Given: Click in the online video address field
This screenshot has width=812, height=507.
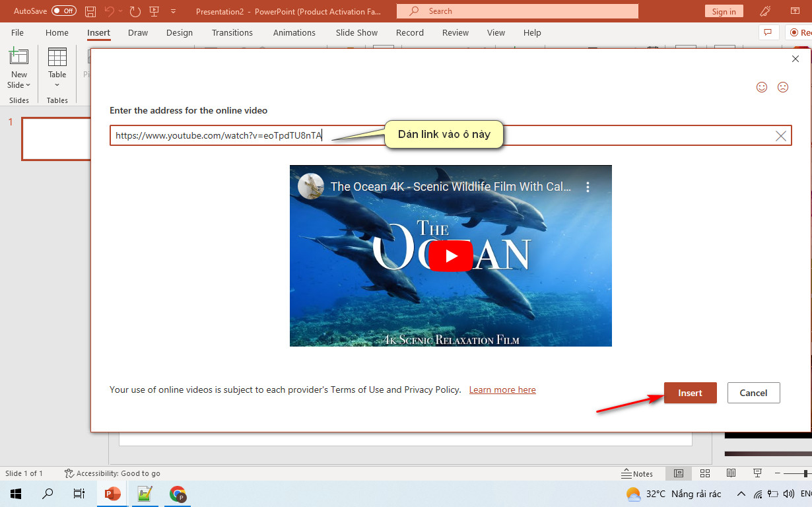Looking at the screenshot, I should [450, 136].
